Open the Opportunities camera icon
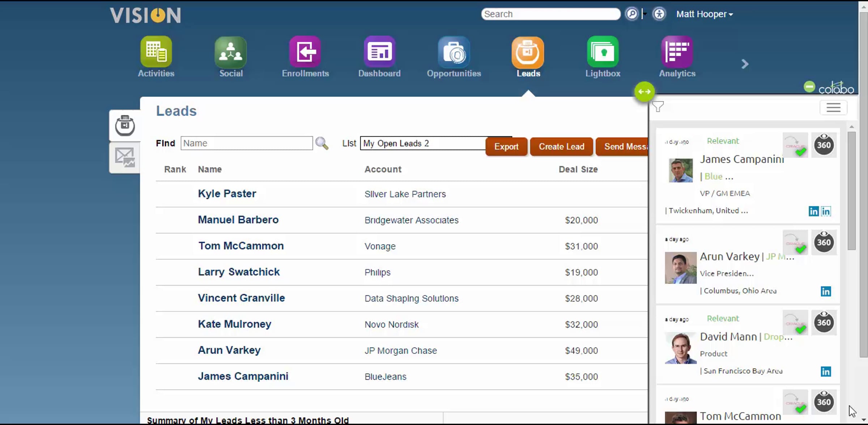The height and width of the screenshot is (425, 868). (x=454, y=52)
